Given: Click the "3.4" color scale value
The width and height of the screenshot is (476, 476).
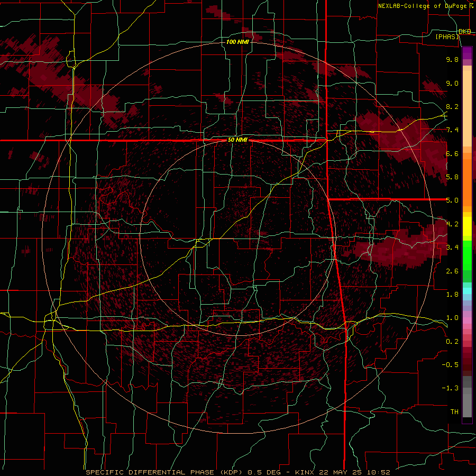Looking at the screenshot, I should (x=452, y=248).
